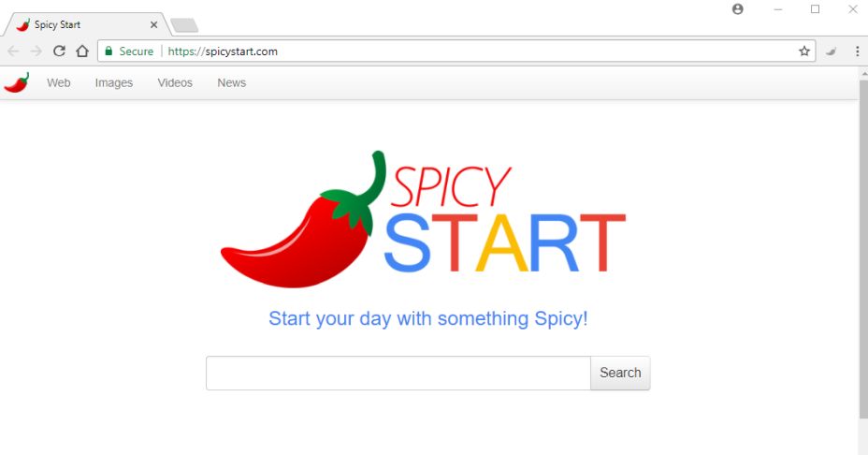Select the Spicy Start browser tab
Viewport: 868px width, 455px height.
tap(83, 25)
